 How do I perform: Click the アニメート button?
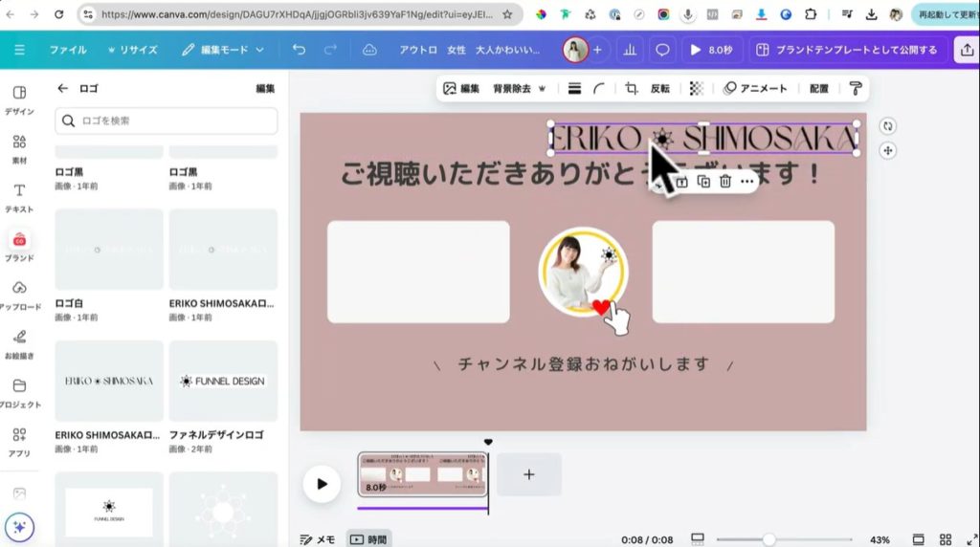pos(755,88)
